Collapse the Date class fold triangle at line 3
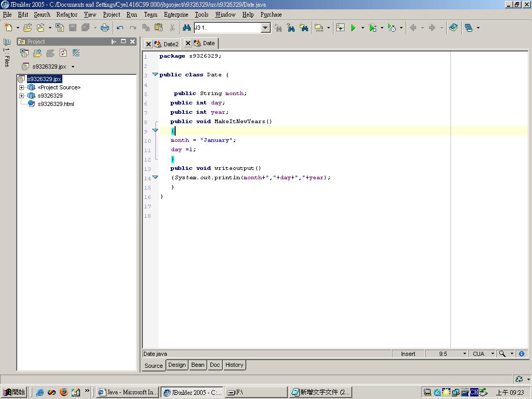 tap(155, 74)
